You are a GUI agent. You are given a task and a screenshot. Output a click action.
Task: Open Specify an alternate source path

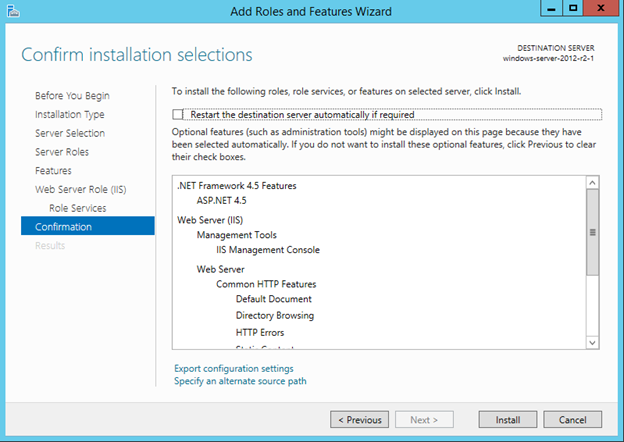tap(240, 381)
